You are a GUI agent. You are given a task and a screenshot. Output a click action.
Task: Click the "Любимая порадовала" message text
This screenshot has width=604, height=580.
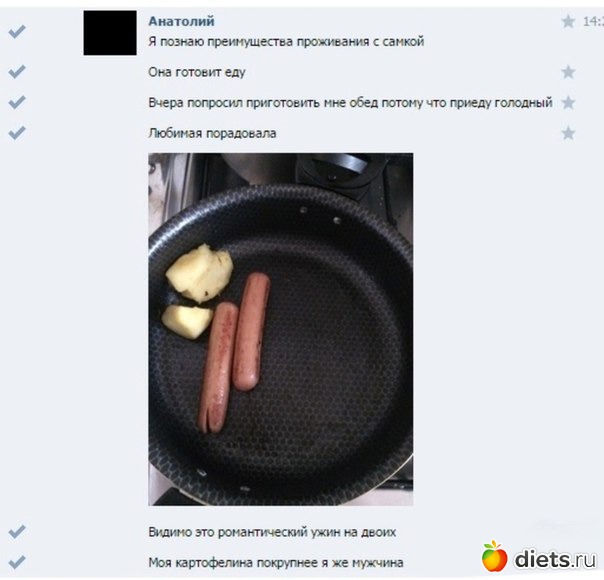pos(212,133)
